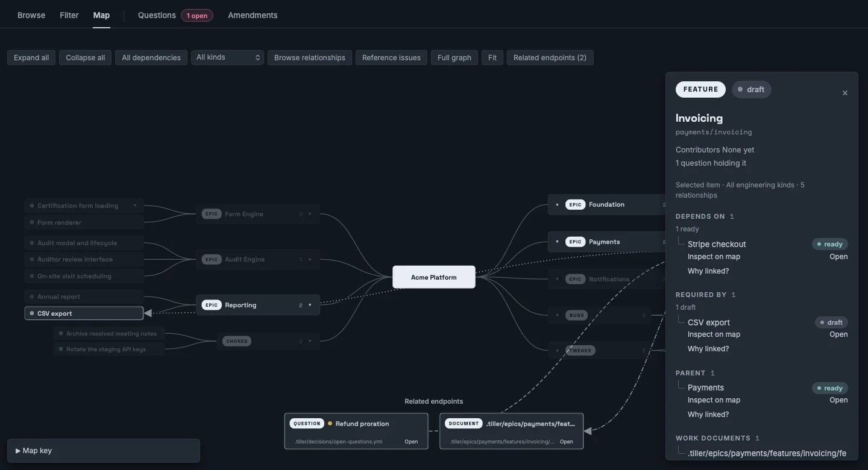The image size is (868, 470).
Task: Open Browse relationships
Action: coord(310,57)
